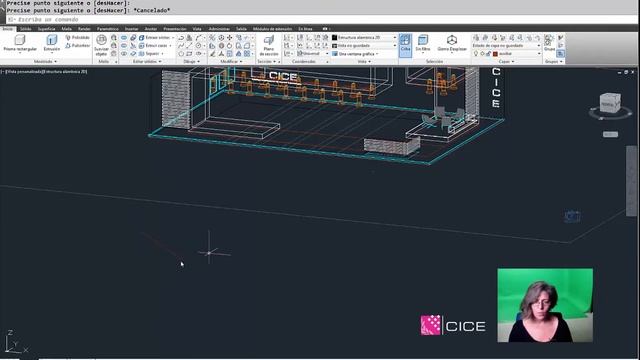Select the Array tool in Modificar panel

point(247,53)
